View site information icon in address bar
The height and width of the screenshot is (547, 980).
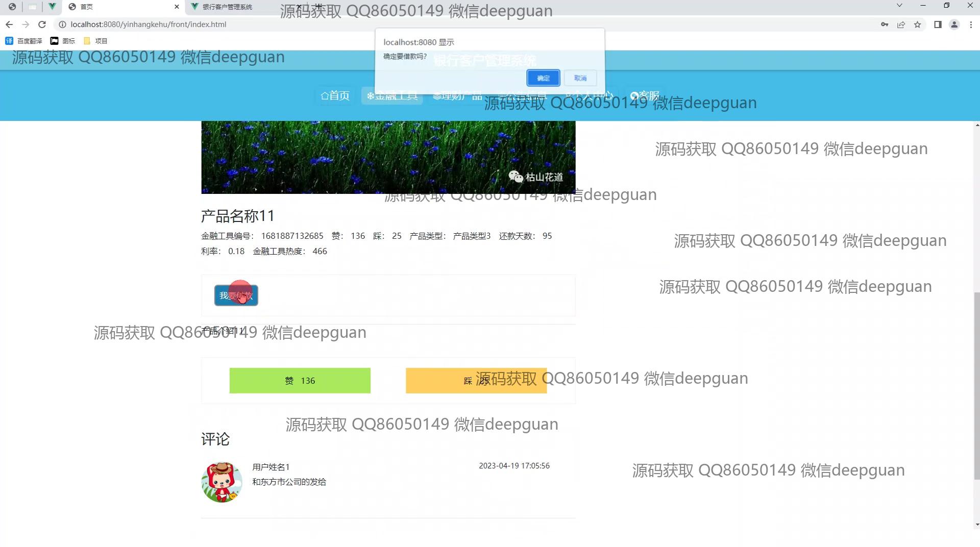62,24
